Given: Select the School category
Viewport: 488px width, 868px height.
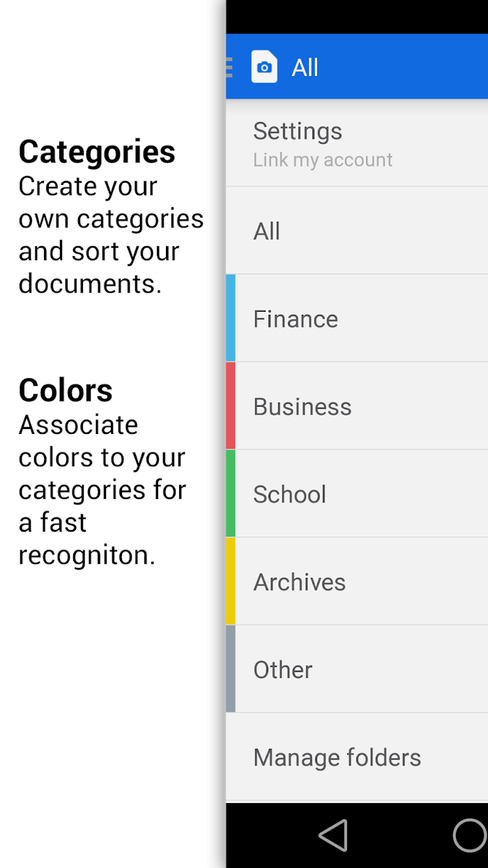Looking at the screenshot, I should click(x=289, y=494).
